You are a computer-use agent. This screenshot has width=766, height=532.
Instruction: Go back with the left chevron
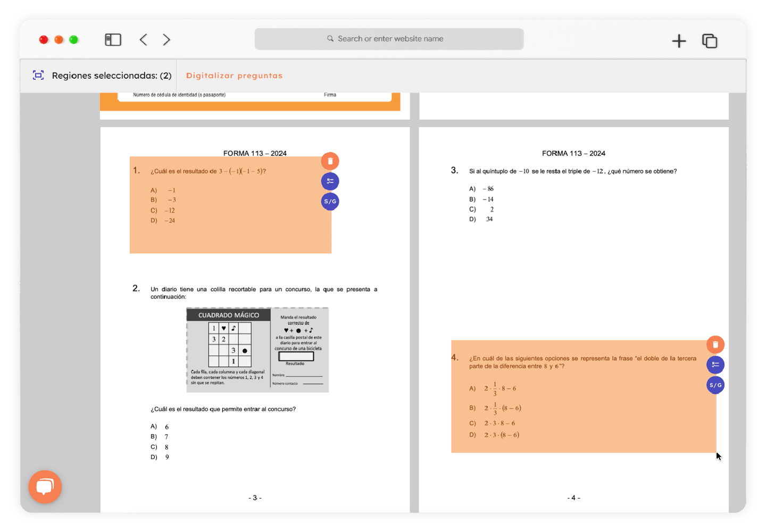click(x=144, y=40)
